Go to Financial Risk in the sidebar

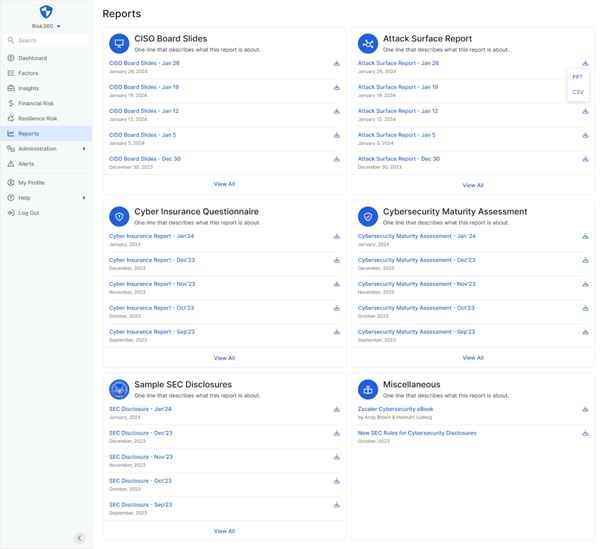point(36,103)
